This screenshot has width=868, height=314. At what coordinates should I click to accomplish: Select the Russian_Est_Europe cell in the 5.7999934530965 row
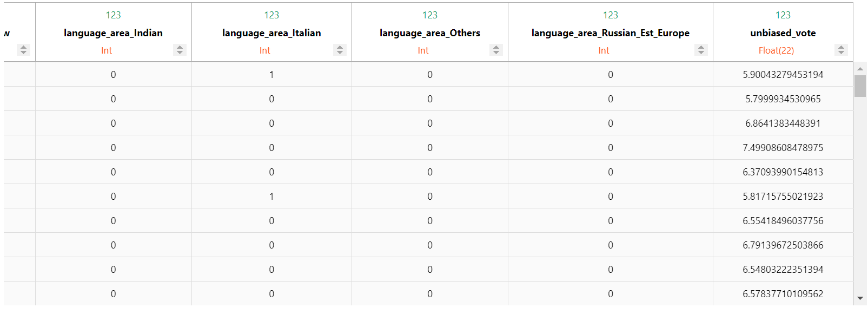(611, 99)
